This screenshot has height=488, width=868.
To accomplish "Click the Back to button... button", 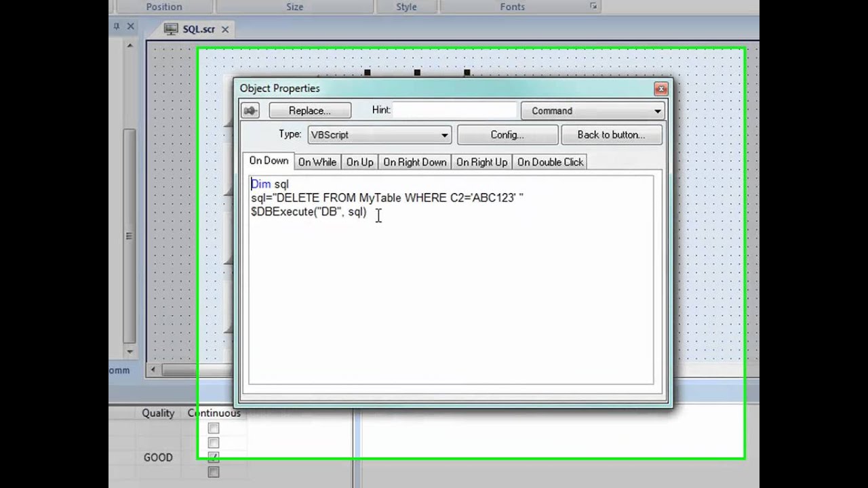I will pyautogui.click(x=611, y=135).
